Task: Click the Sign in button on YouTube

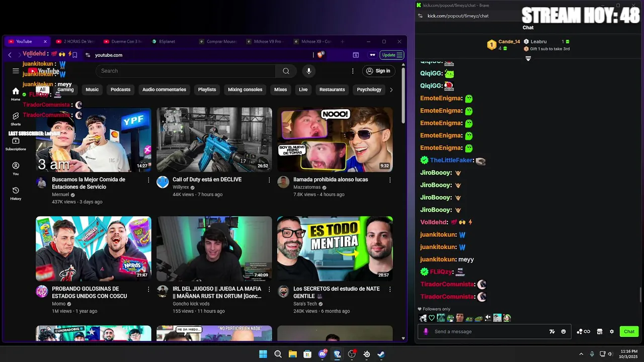Action: point(378,71)
